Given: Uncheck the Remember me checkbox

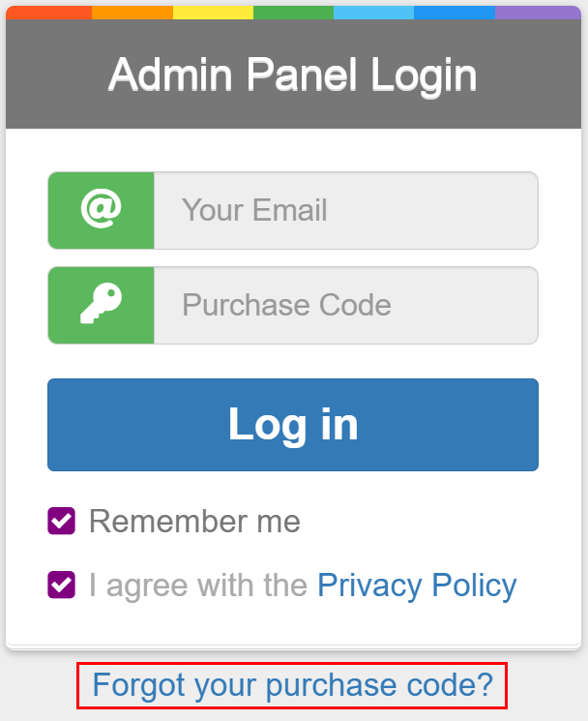Looking at the screenshot, I should (62, 521).
